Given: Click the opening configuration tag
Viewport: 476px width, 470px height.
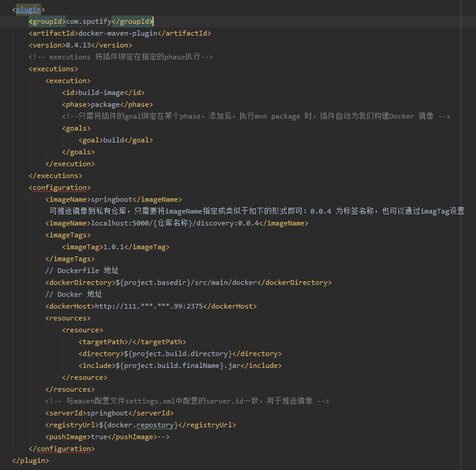Looking at the screenshot, I should click(59, 188).
